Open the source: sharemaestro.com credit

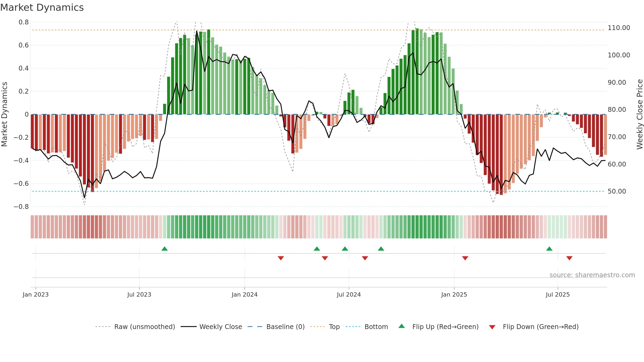tap(592, 275)
